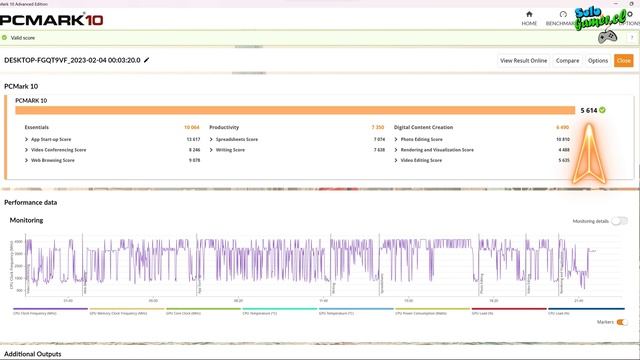Click the Video Conferencing Score value 8 246
The image size is (640, 360).
194,150
